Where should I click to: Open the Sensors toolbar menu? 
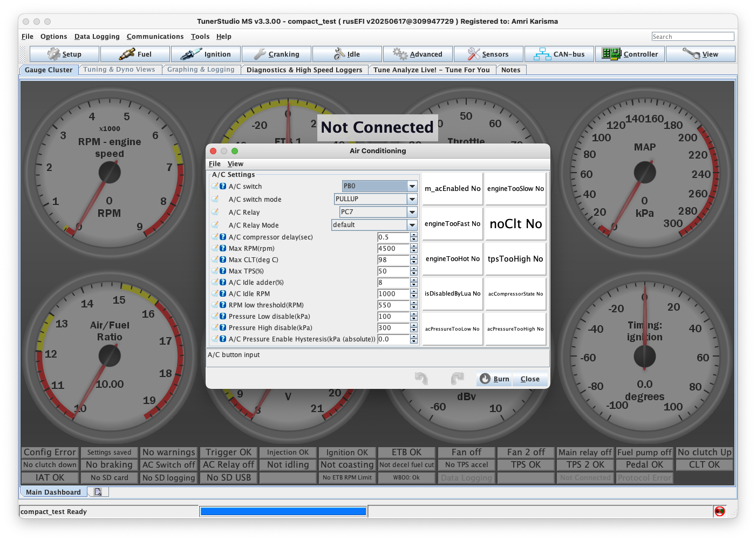(x=488, y=54)
